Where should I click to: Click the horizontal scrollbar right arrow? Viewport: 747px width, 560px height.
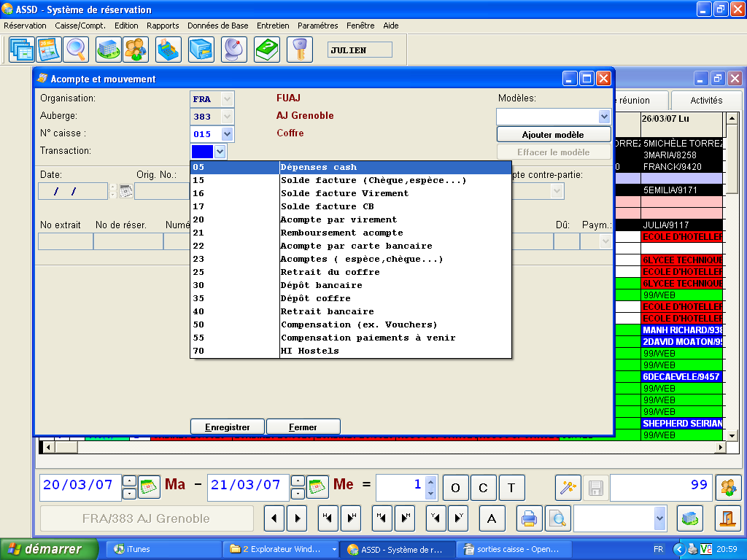721,448
